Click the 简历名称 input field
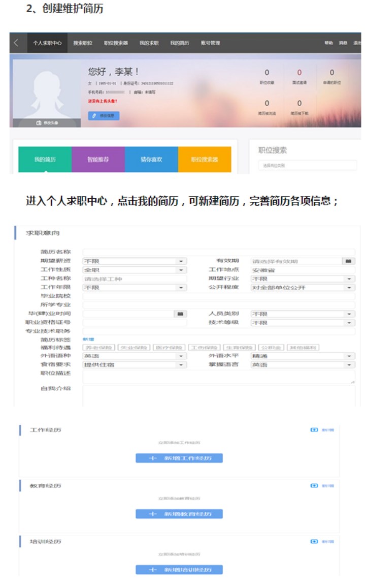The image size is (365, 588). (x=218, y=252)
